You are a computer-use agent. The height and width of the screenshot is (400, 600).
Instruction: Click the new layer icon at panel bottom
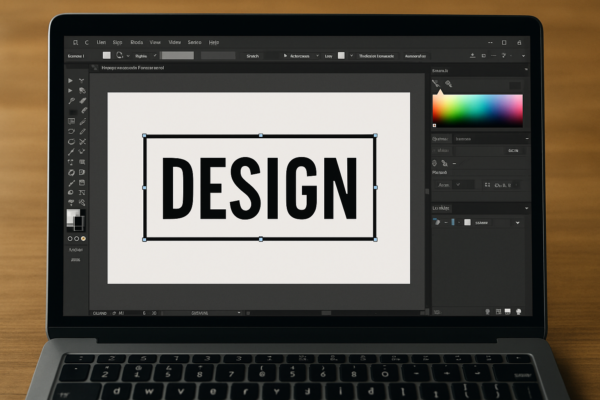click(x=507, y=312)
